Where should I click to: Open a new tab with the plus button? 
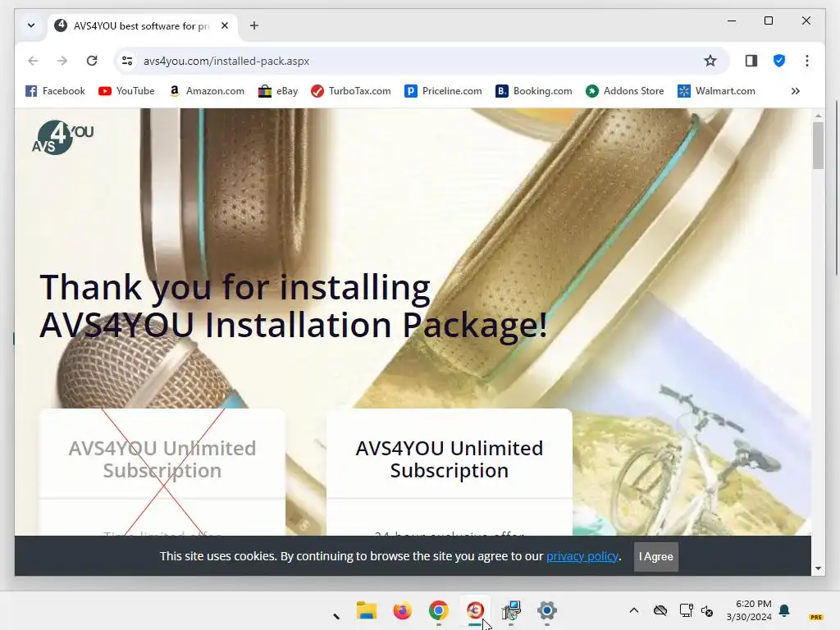[254, 25]
